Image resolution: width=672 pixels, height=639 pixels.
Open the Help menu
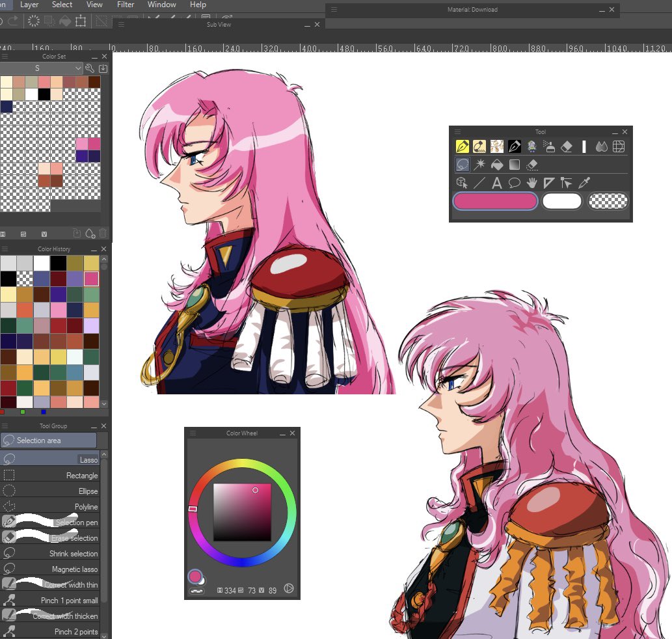[x=198, y=5]
